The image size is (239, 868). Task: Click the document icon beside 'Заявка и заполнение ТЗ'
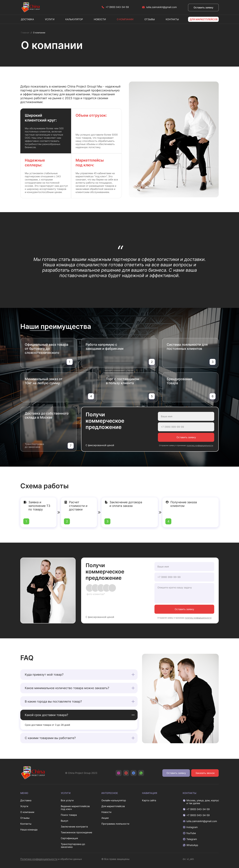point(25,502)
